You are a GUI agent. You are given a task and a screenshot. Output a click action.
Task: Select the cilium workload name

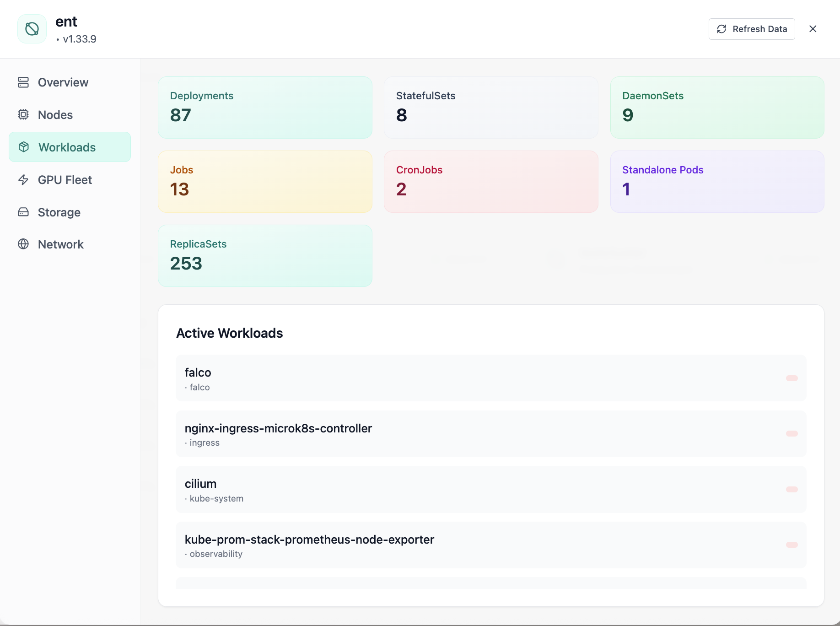tap(200, 484)
